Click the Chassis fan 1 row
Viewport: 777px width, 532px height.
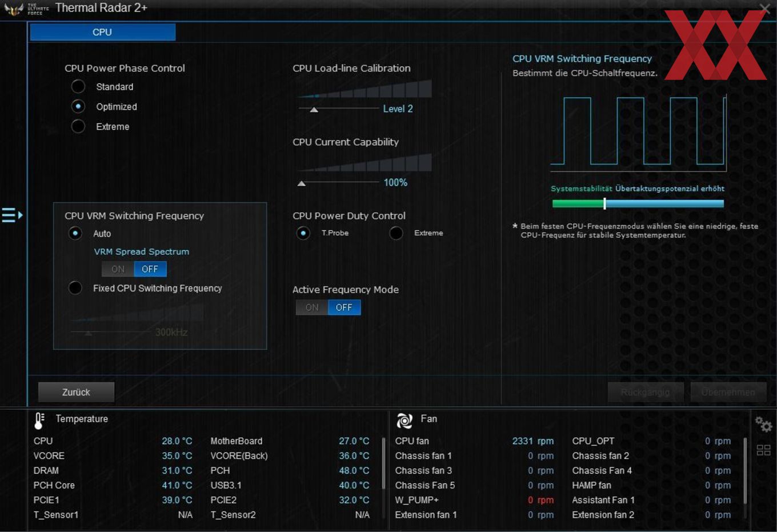click(475, 456)
